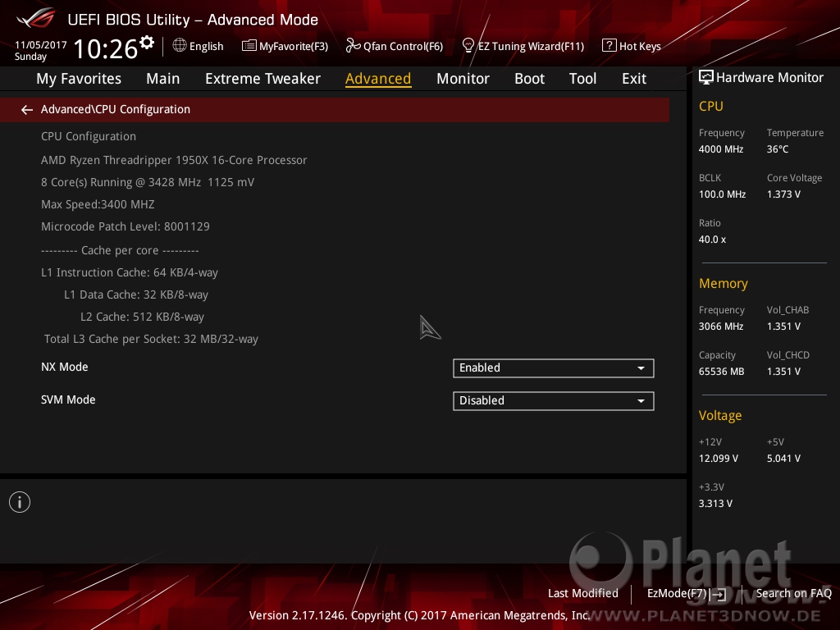
Task: Open the SVM Mode dropdown
Action: (554, 400)
